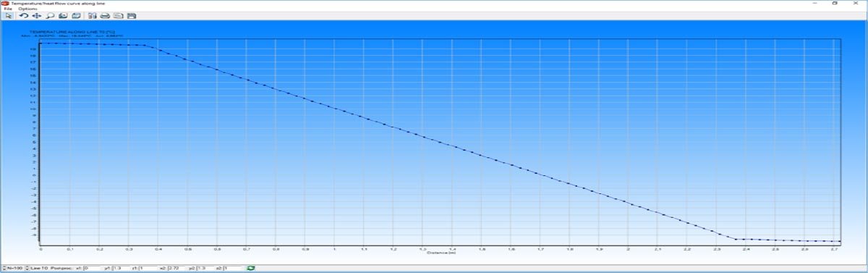Click the z1 input field

pyautogui.click(x=149, y=268)
